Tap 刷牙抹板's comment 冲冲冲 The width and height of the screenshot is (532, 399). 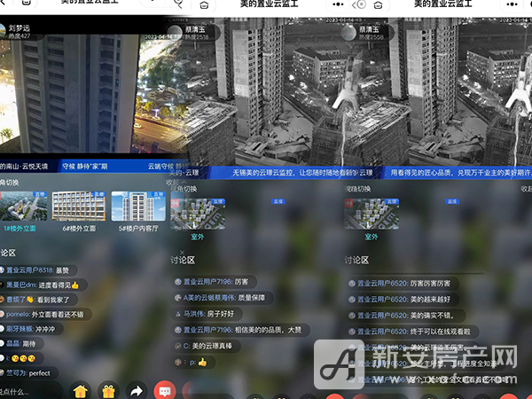(x=31, y=329)
